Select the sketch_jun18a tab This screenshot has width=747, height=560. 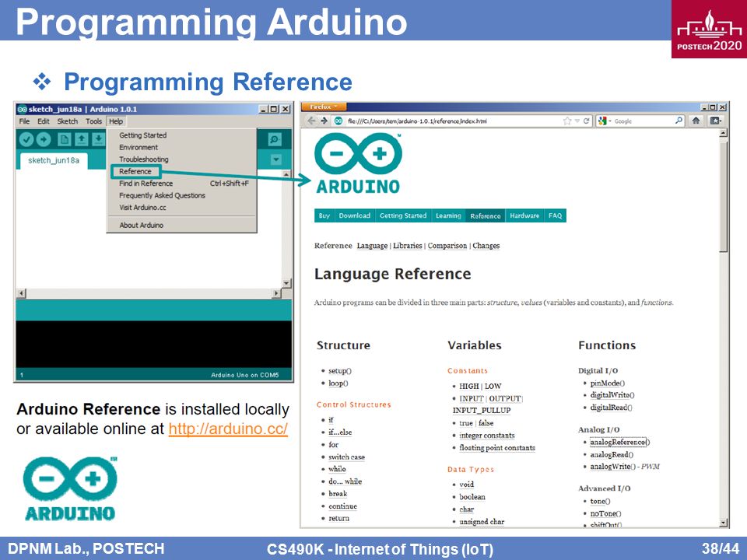(x=54, y=160)
